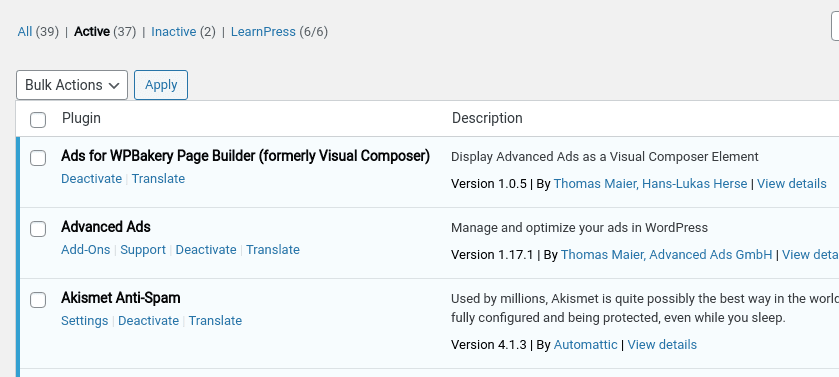
Task: Select the Advanced Ads plugin checkbox
Action: pos(38,229)
